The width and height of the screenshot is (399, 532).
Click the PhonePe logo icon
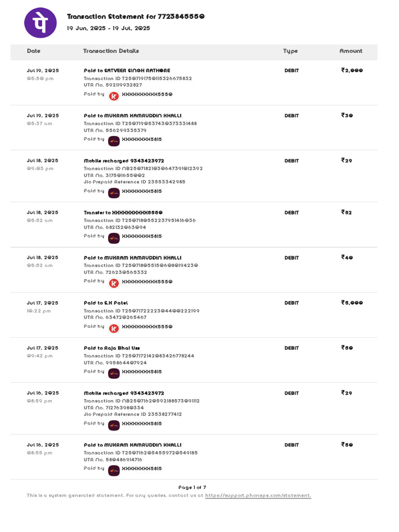point(41,22)
